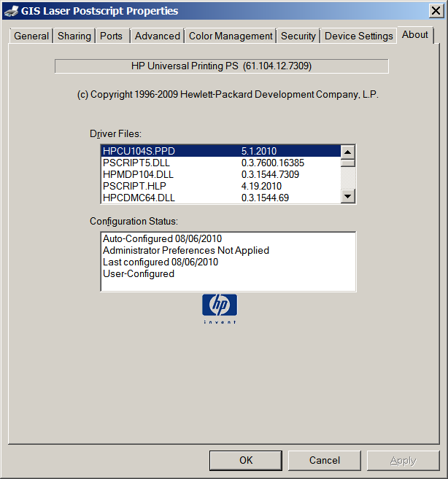Click the printer icon in title bar
The image size is (448, 479).
point(12,11)
